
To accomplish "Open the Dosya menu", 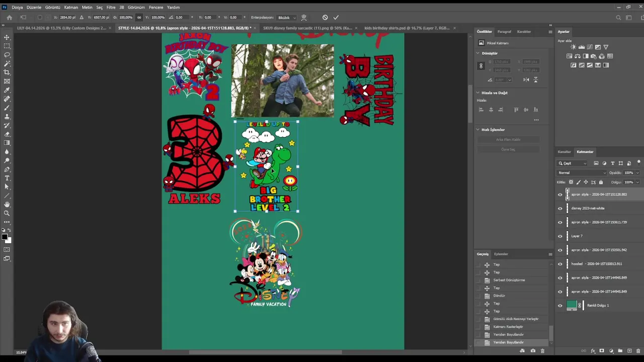I will [x=17, y=7].
